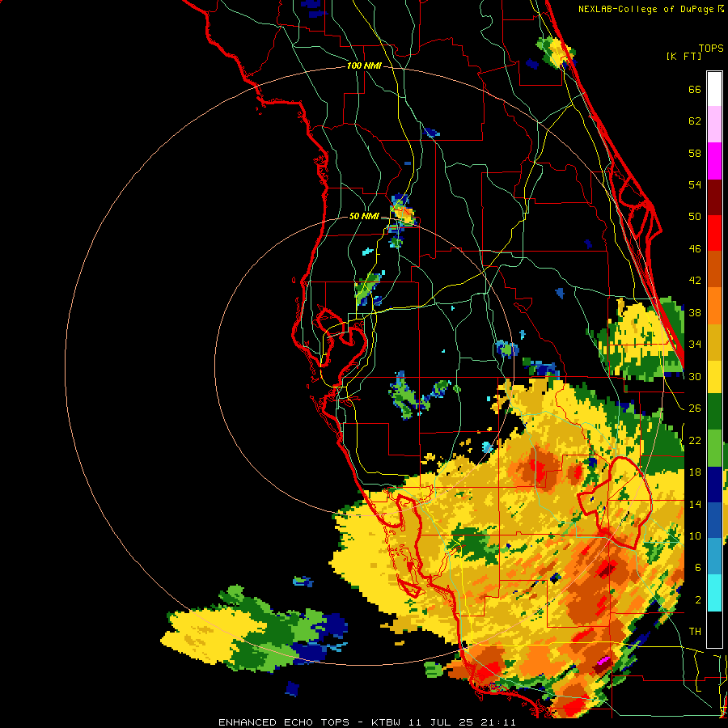This screenshot has width=728, height=728.
Task: Pick the magenta swatch in the tops legend
Action: point(714,161)
